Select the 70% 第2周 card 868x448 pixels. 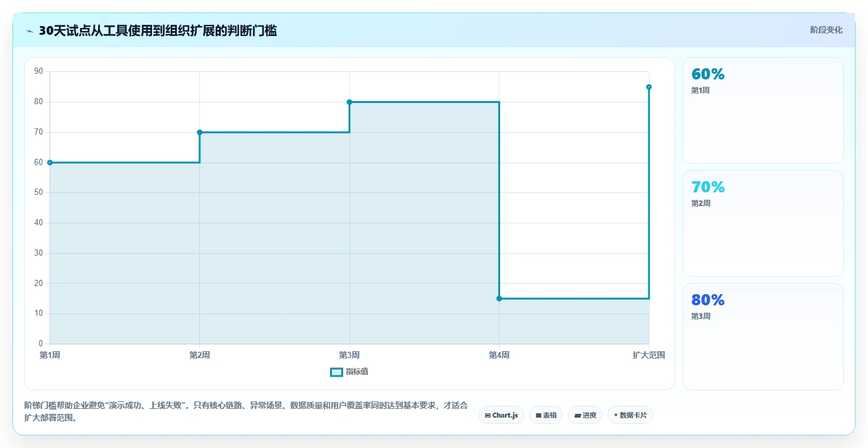coord(763,223)
